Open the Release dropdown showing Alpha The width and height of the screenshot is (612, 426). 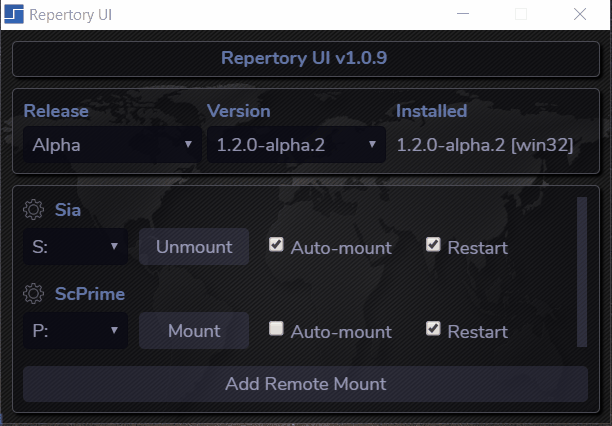tap(110, 145)
